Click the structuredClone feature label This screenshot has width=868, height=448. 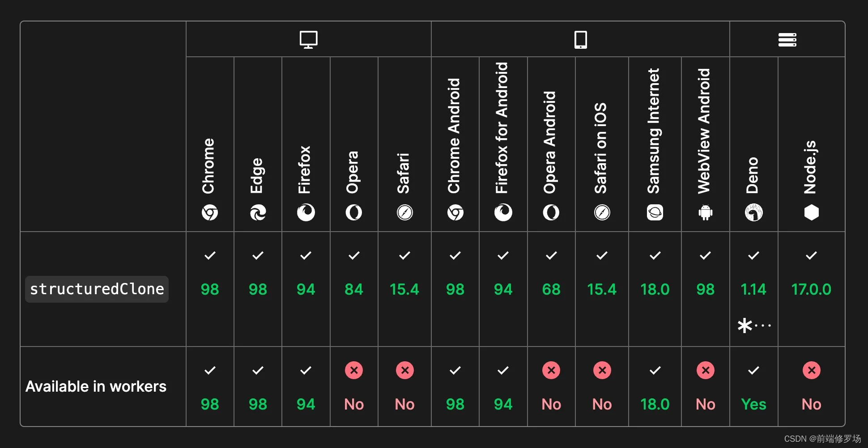(97, 289)
